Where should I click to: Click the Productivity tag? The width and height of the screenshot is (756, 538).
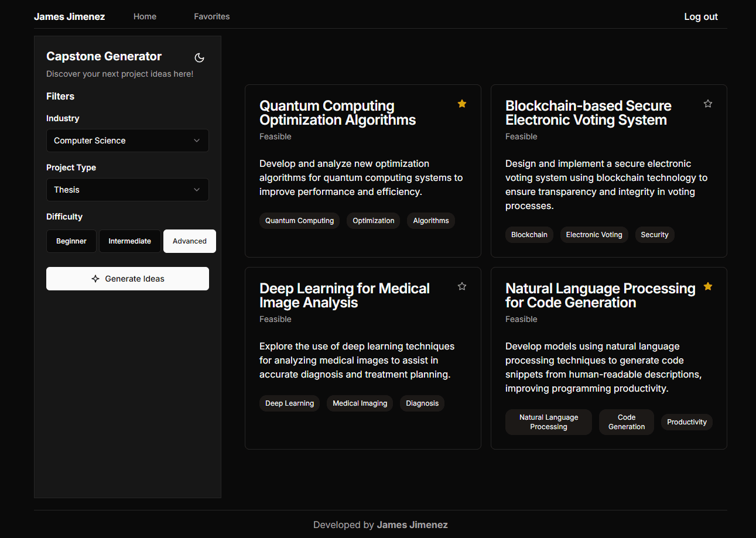point(687,422)
